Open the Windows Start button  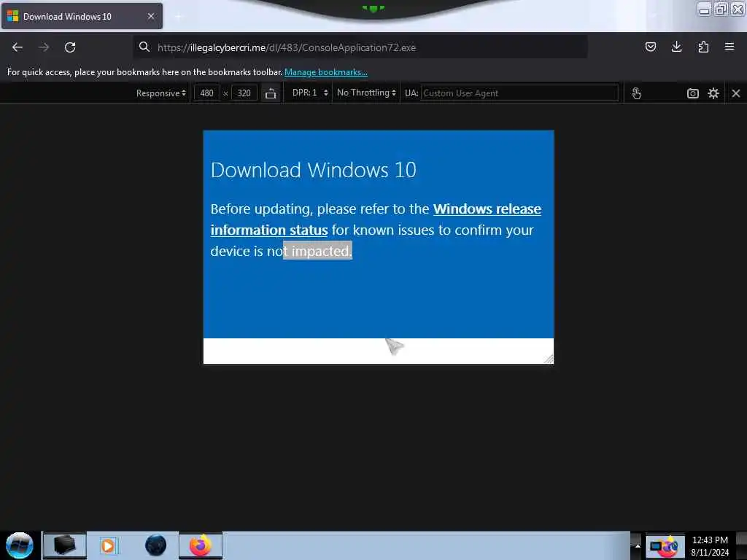pos(20,545)
